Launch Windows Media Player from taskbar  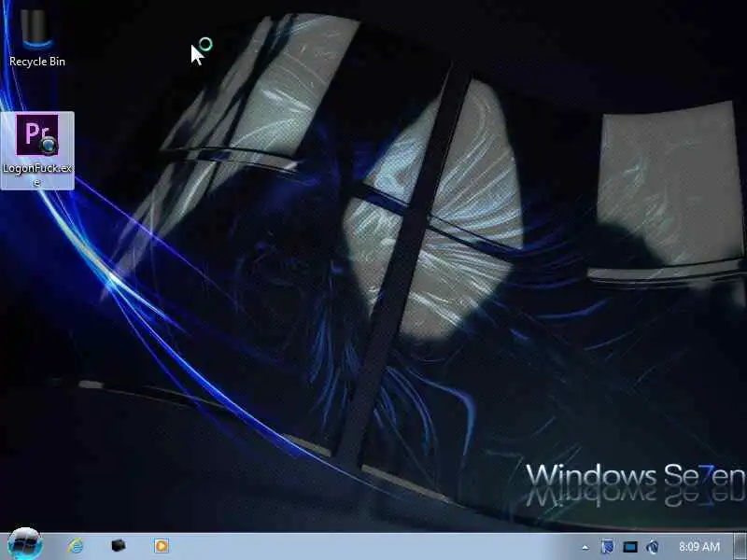[x=161, y=546]
